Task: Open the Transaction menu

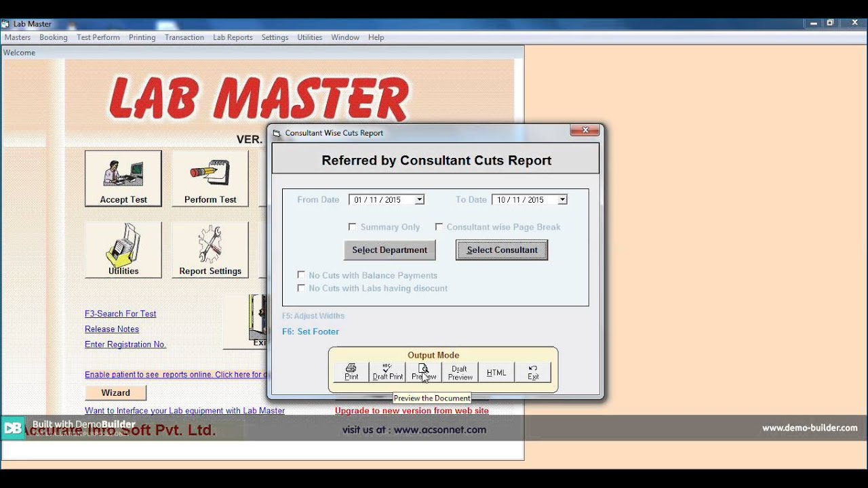Action: 184,37
